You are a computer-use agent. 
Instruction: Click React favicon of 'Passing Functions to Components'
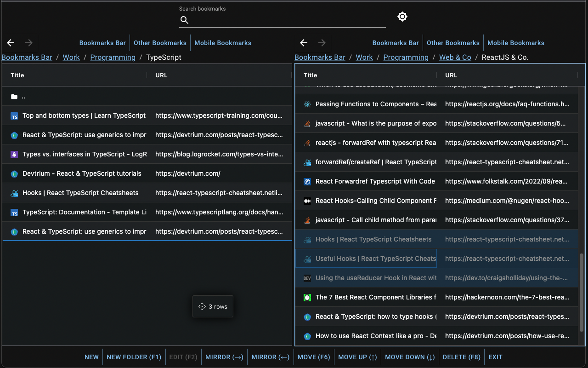(x=307, y=104)
